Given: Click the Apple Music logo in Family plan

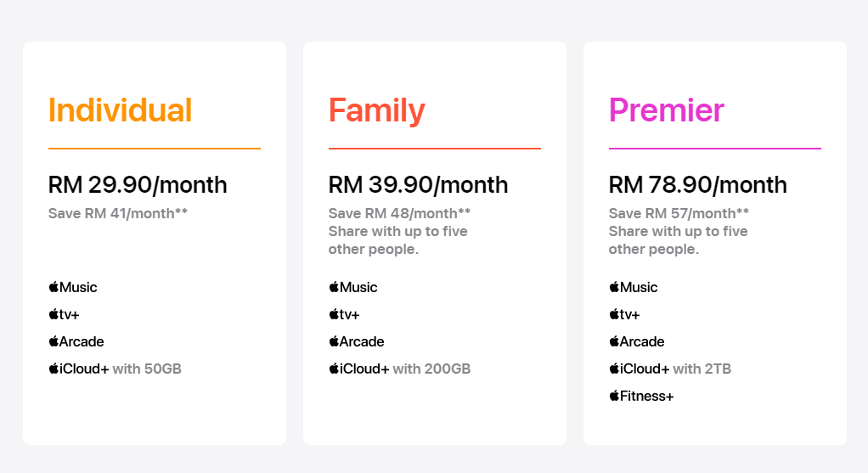Looking at the screenshot, I should pyautogui.click(x=352, y=287).
